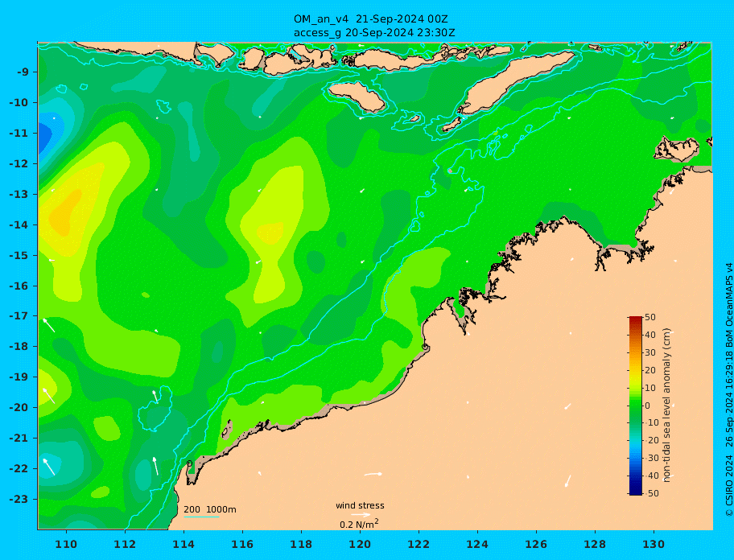Click the color bar value 0

[x=648, y=406]
